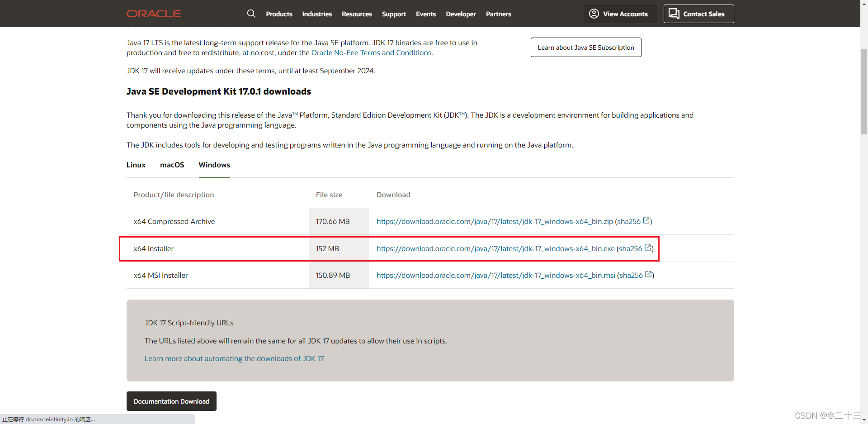Download the jdk-17 windows x64 msi link
The height and width of the screenshot is (424, 868).
pos(496,276)
